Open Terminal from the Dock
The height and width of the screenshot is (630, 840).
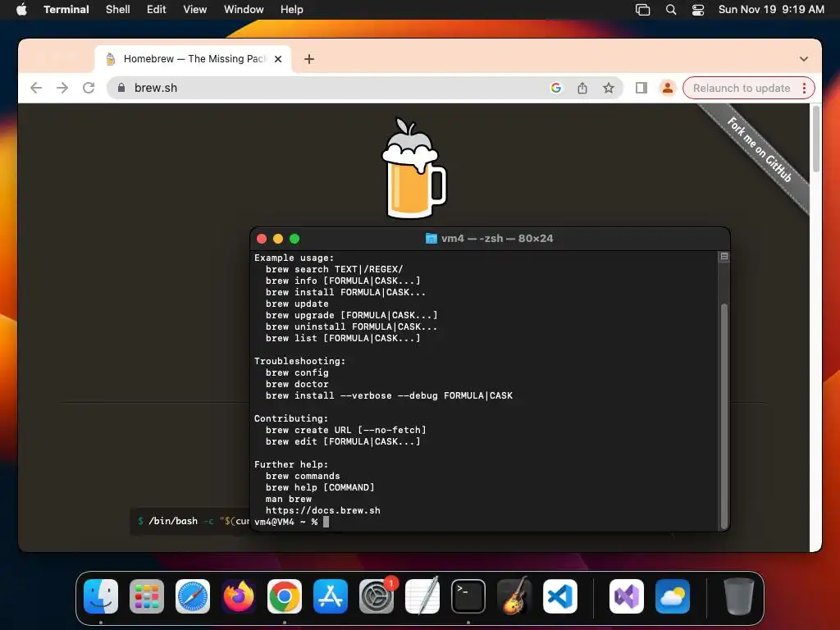coord(468,596)
